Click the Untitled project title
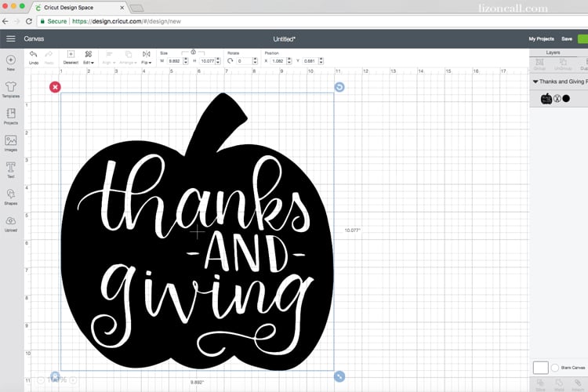The width and height of the screenshot is (588, 392). coord(285,39)
